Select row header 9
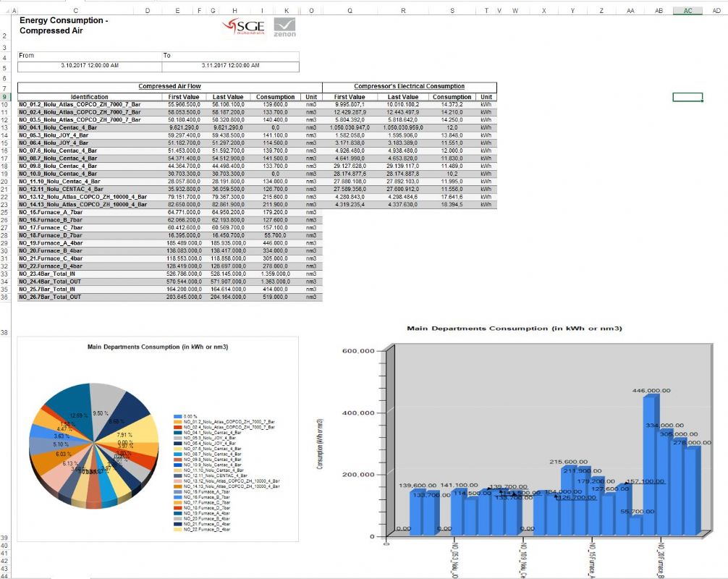 click(x=4, y=97)
